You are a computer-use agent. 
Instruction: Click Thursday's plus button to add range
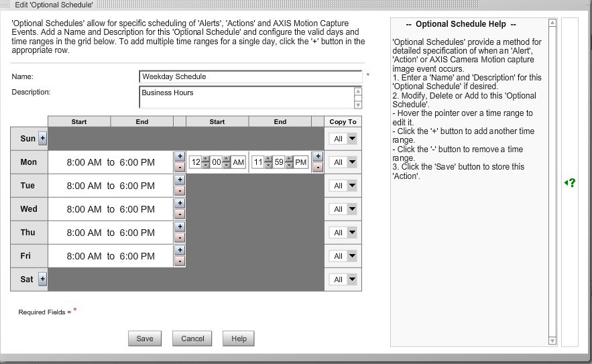pos(179,227)
